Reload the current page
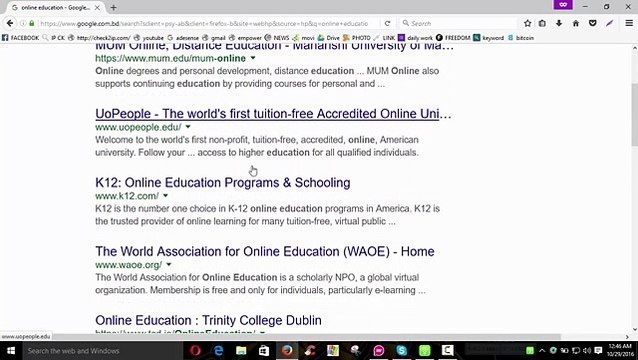Image resolution: width=638 pixels, height=360 pixels. click(x=387, y=23)
